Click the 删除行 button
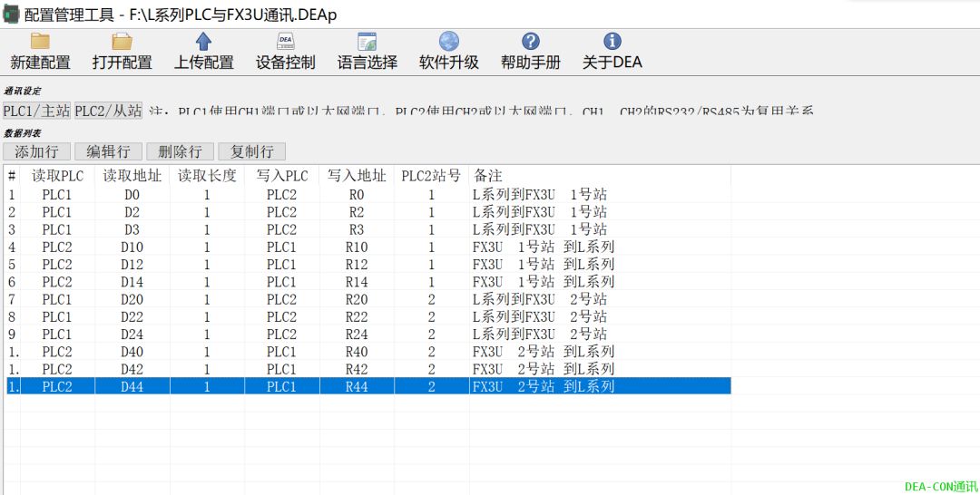Viewport: 980px width, 495px height. tap(180, 151)
